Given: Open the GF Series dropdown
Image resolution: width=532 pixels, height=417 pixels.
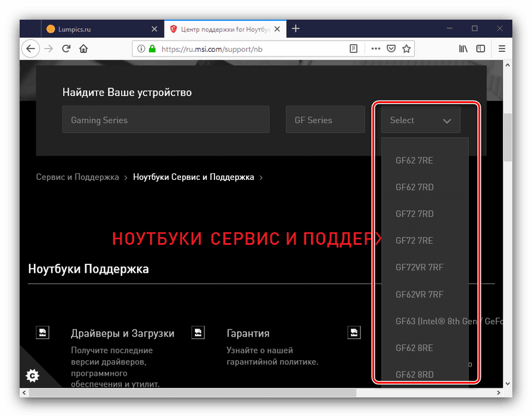Looking at the screenshot, I should point(325,119).
